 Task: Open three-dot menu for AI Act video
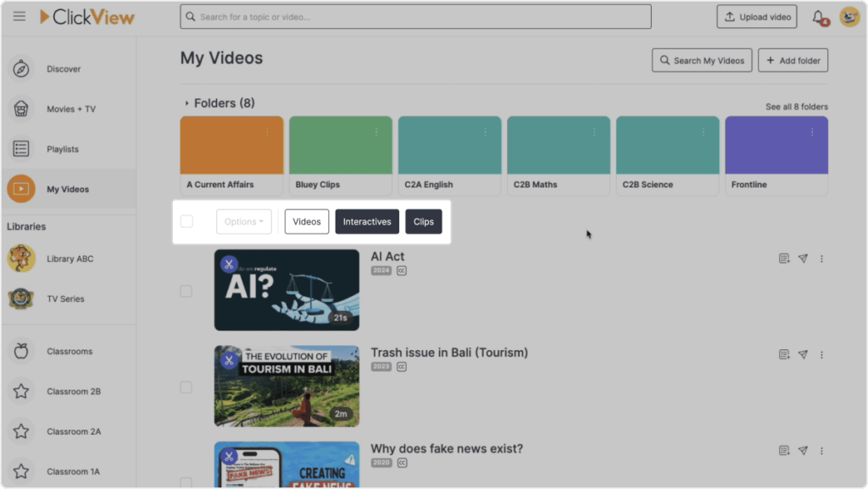pos(821,258)
